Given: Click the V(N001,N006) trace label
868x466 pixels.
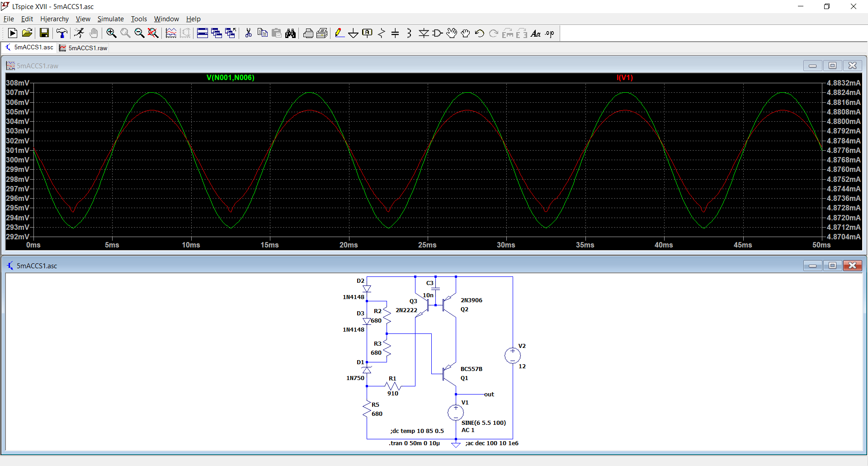Looking at the screenshot, I should coord(231,78).
